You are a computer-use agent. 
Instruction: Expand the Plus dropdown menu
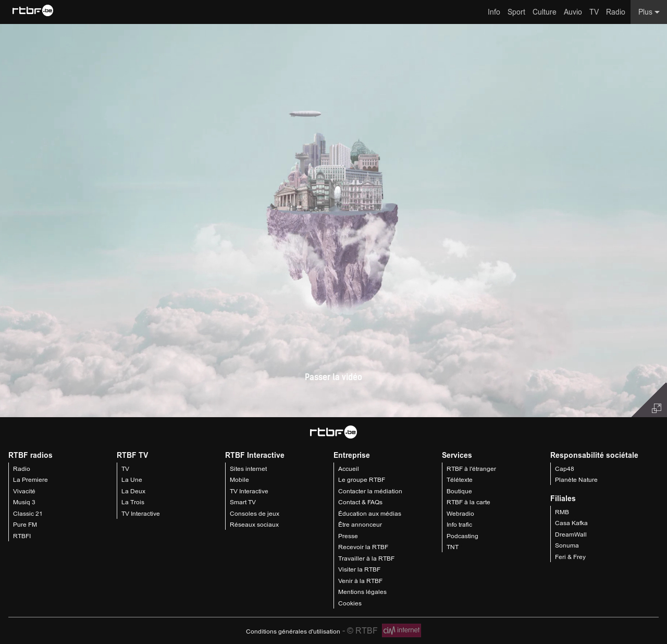click(x=648, y=12)
